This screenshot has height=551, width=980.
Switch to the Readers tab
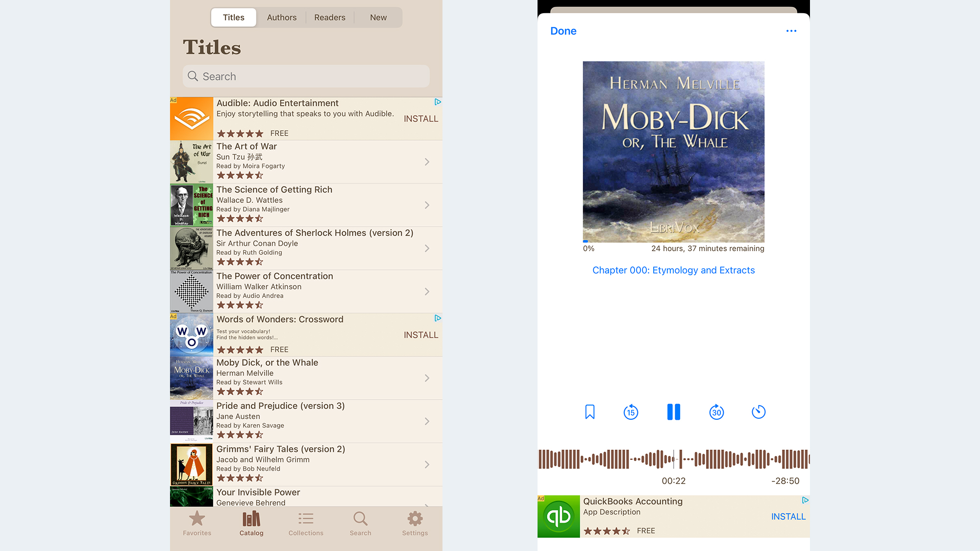[x=330, y=18]
